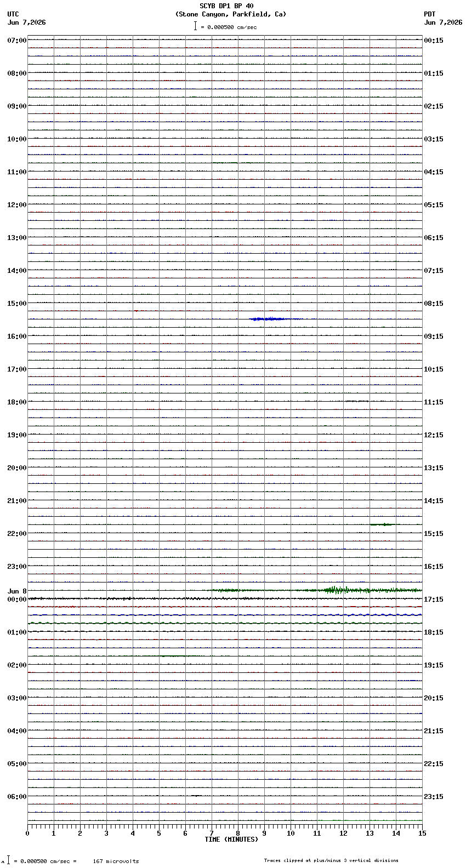Click the 17:15 PDT row label
Screen dimensions: 466x868
point(434,599)
